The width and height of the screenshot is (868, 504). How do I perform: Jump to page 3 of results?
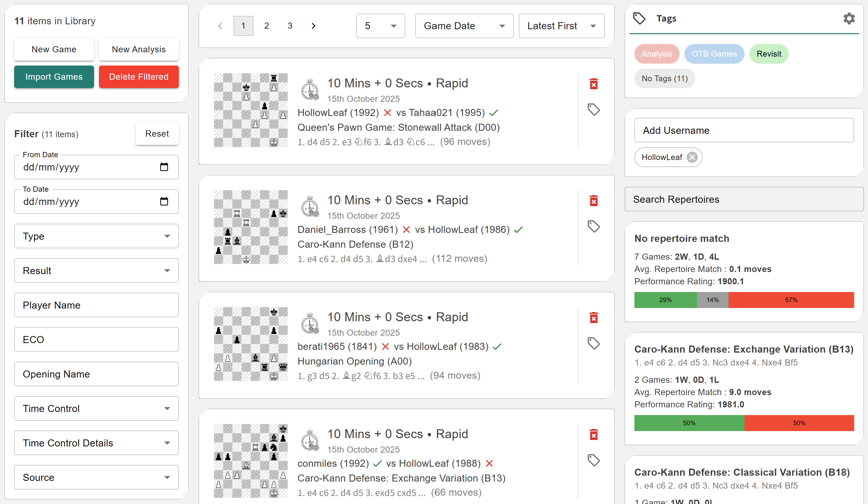pos(290,26)
